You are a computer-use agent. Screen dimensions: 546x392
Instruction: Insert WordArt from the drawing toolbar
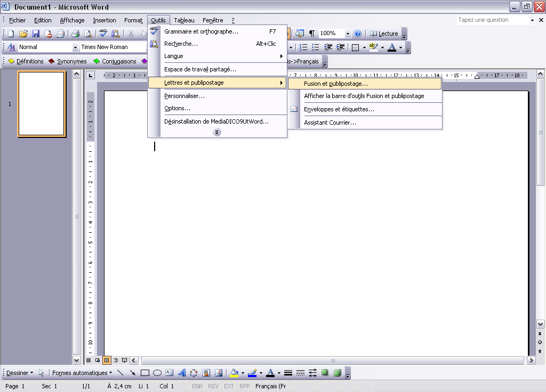click(x=181, y=373)
